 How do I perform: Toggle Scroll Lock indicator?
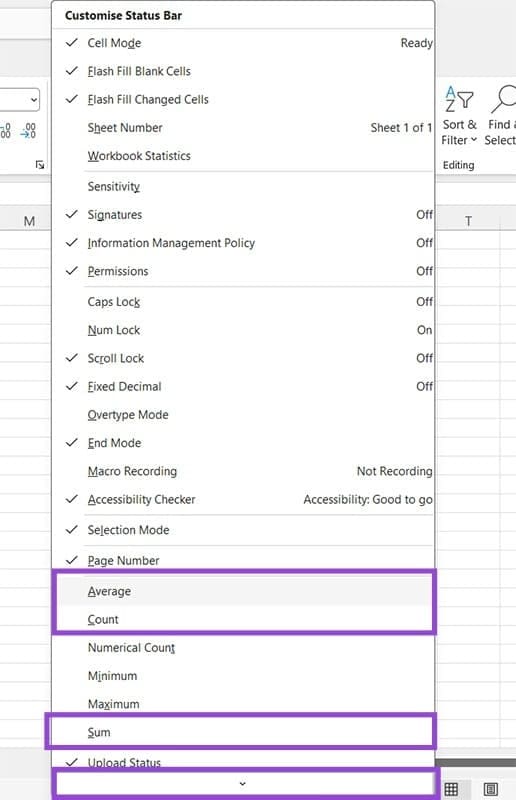pos(243,358)
